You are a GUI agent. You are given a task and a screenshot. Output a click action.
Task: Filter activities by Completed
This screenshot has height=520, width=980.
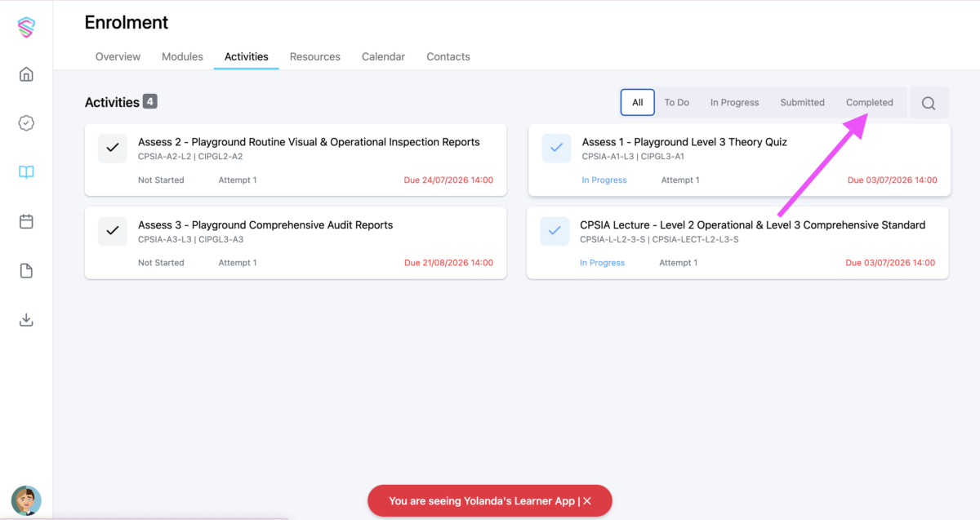870,103
